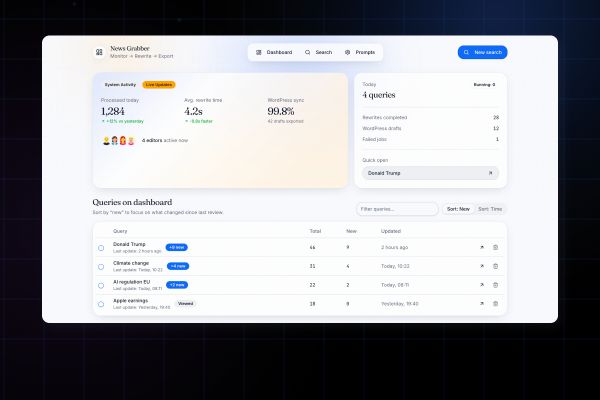The image size is (600, 400).
Task: Click the Viewed badge on Apple earnings
Action: (186, 304)
